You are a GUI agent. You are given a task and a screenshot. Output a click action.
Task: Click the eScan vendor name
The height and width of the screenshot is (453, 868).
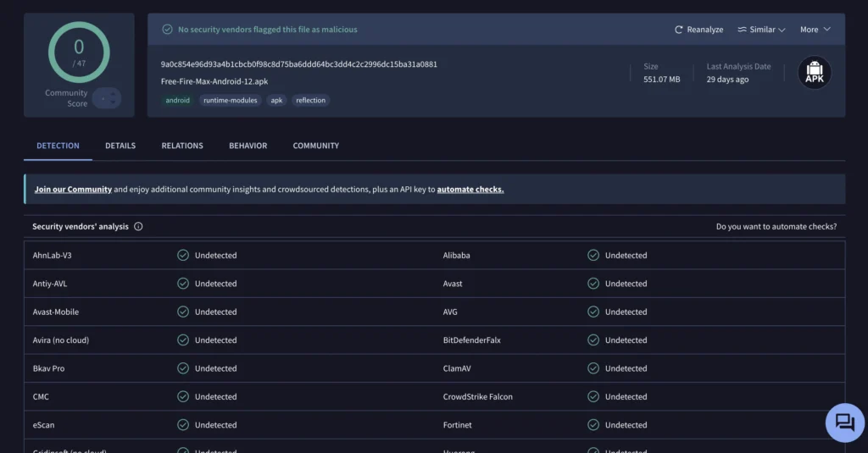(x=44, y=425)
